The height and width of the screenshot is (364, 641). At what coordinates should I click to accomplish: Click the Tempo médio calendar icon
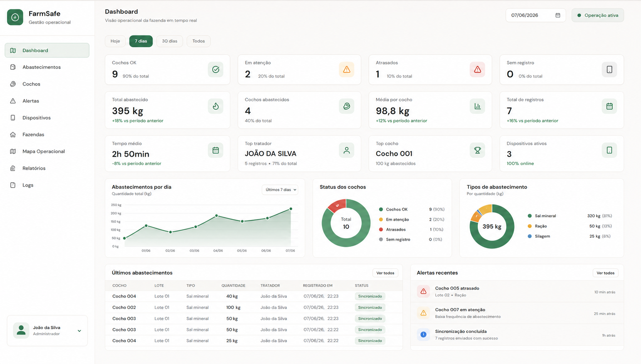coord(215,150)
